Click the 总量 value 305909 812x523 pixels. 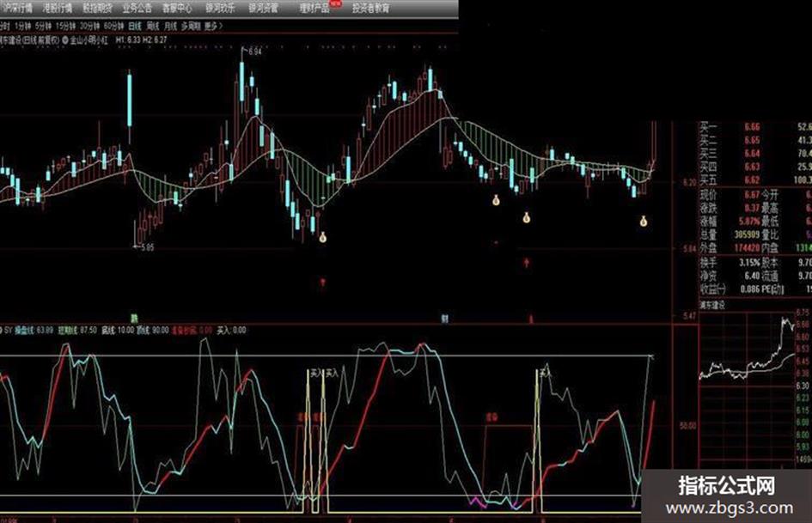pos(747,234)
